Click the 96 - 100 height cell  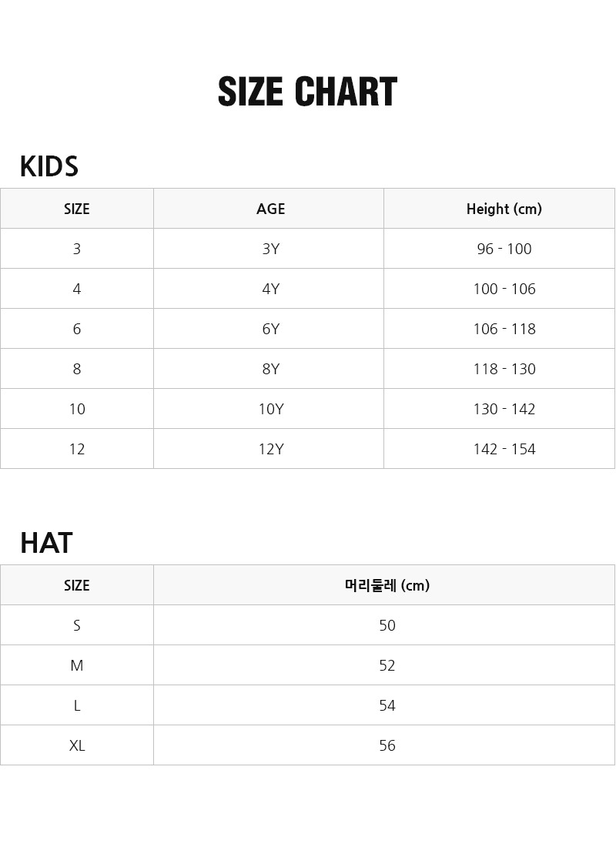[x=504, y=249]
